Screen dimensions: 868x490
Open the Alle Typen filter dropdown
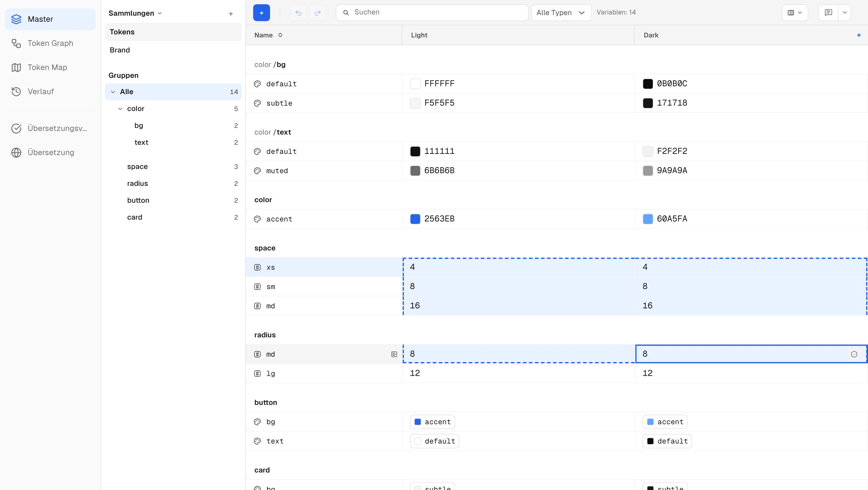561,13
